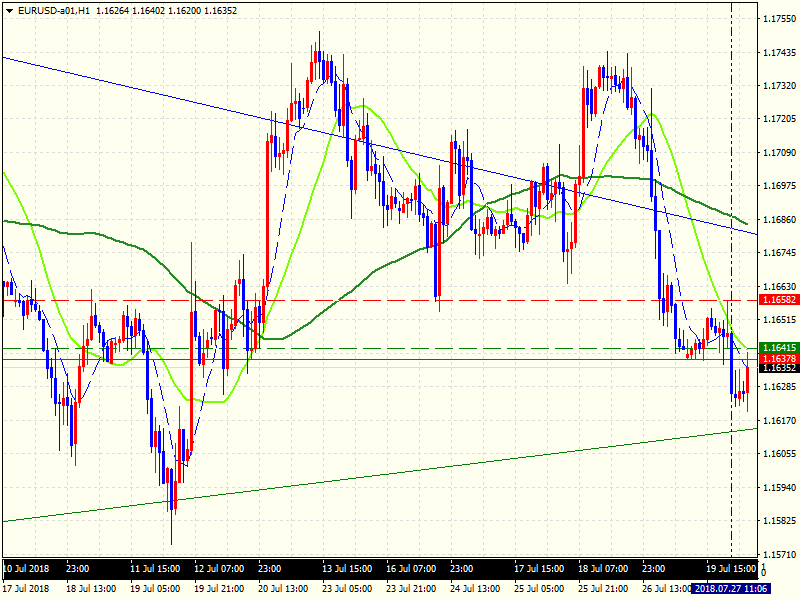
Task: Click the 18 Jul 07:00 time label
Action: click(x=603, y=568)
